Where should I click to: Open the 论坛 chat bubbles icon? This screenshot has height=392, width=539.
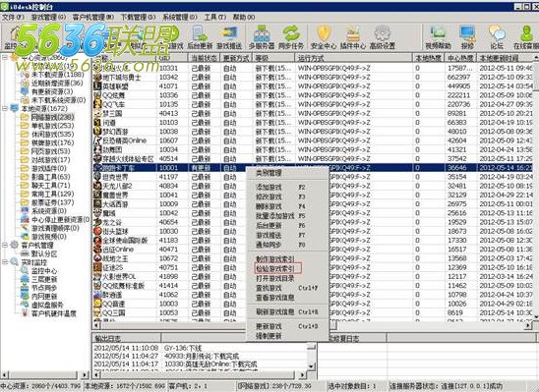click(497, 37)
